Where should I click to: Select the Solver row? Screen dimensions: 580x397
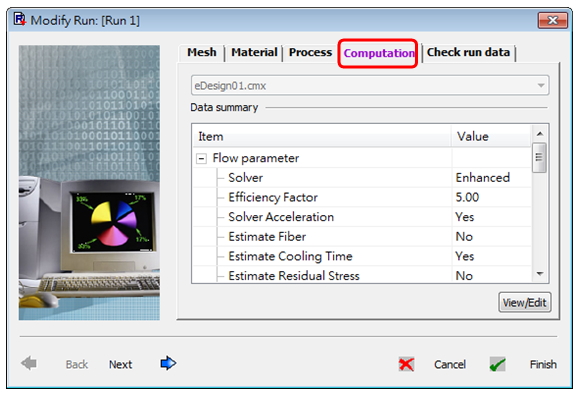pyautogui.click(x=362, y=178)
